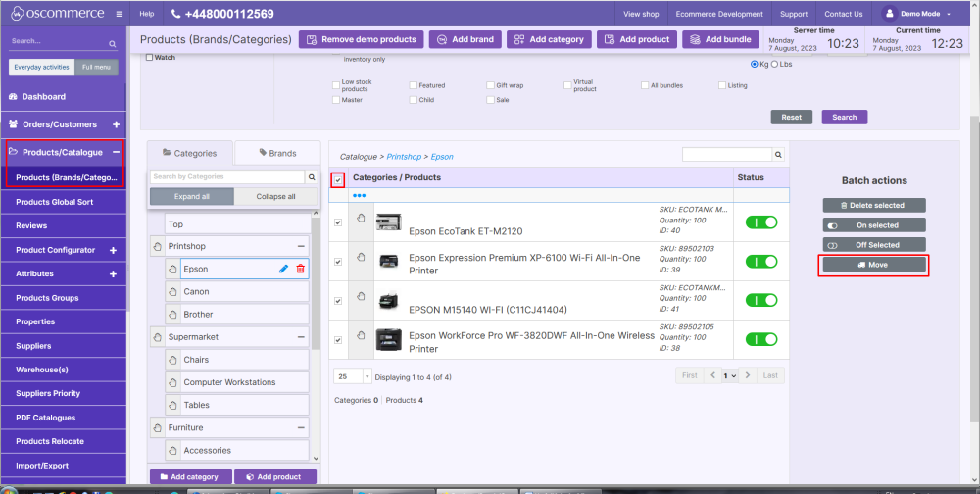
Task: Open the Demo Mode user dropdown
Action: [917, 14]
